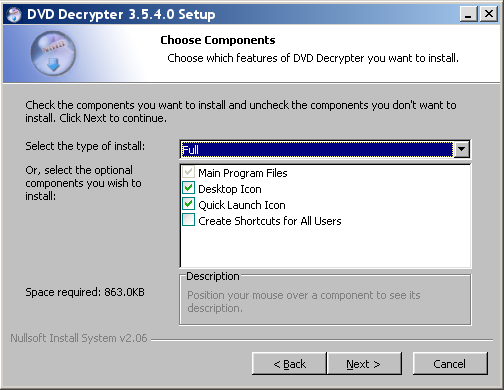Click the NSIS installer header logo

(53, 53)
